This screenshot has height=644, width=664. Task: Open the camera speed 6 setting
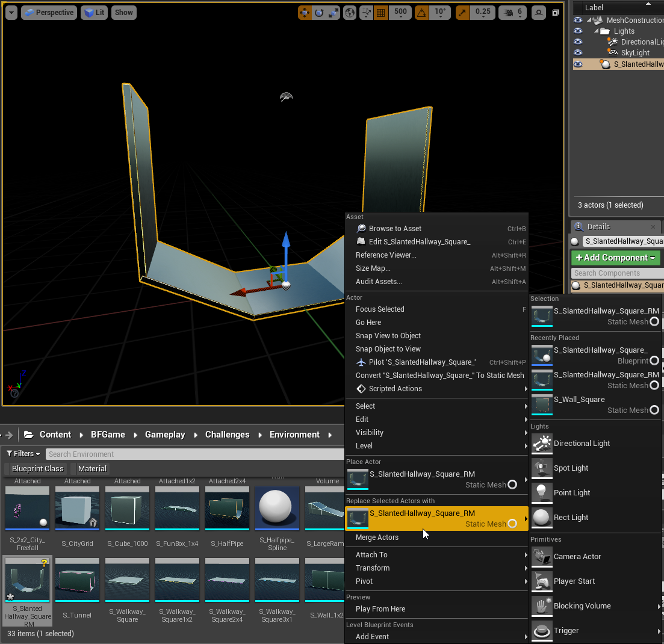[x=514, y=13]
